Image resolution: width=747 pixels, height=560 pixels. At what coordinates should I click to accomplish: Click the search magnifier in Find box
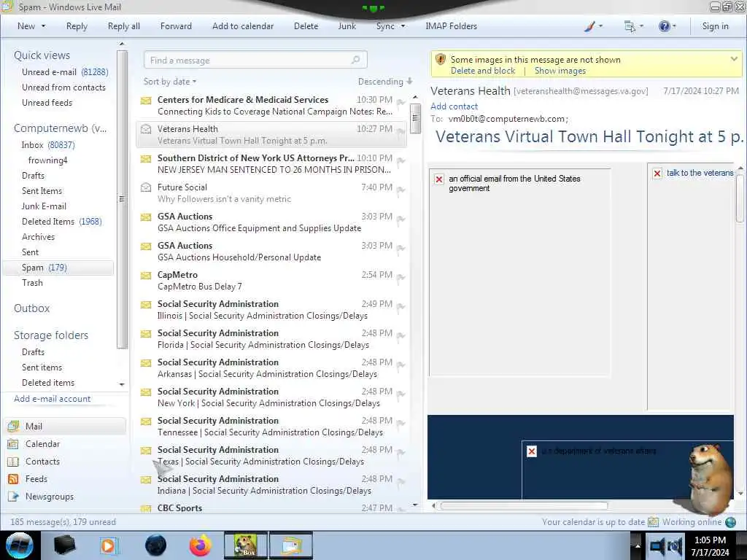point(355,60)
